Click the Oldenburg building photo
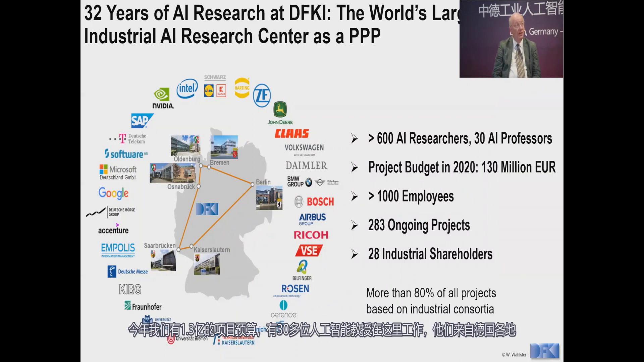Image resolution: width=644 pixels, height=362 pixels. pos(185,145)
